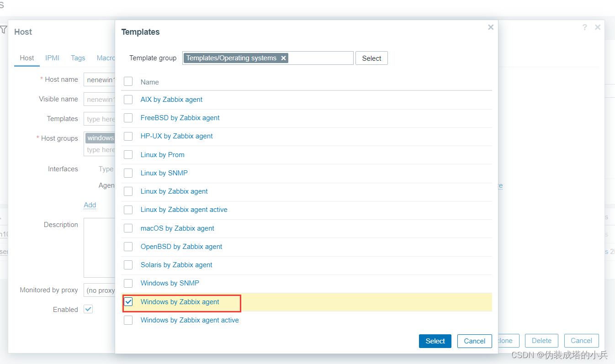Switch to the Host tab
This screenshot has height=364, width=615.
pos(27,58)
